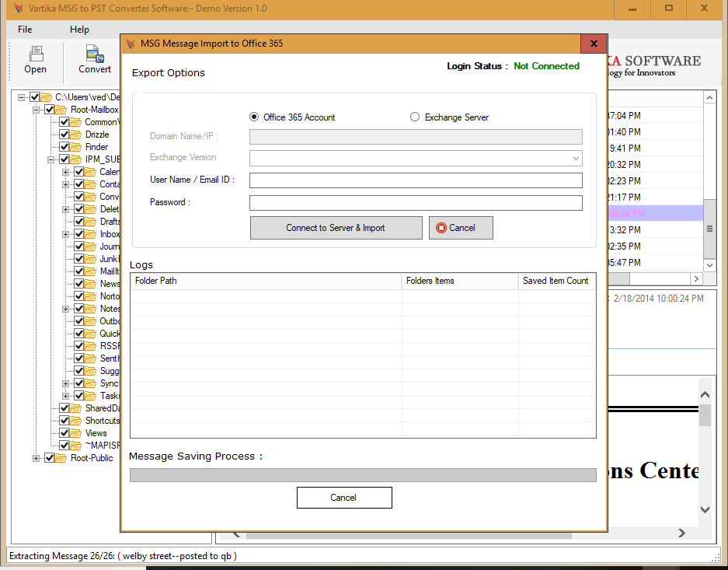Select the Views folder in tree
This screenshot has width=728, height=570.
coord(96,433)
